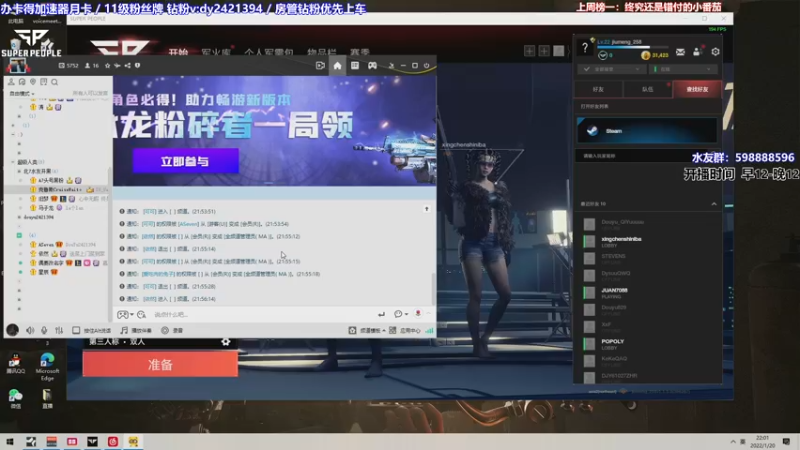Click the font style icon in chat input
Image resolution: width=800 pixels, height=450 pixels.
click(x=141, y=314)
